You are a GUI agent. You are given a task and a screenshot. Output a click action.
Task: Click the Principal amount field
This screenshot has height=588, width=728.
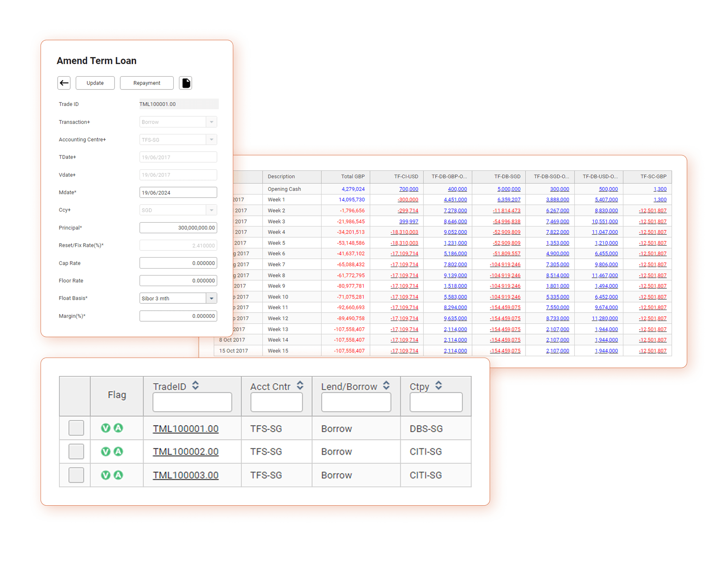point(178,228)
